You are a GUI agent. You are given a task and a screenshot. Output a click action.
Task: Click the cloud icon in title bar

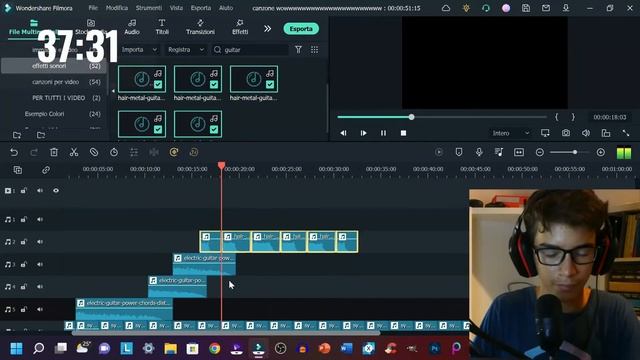coord(446,8)
